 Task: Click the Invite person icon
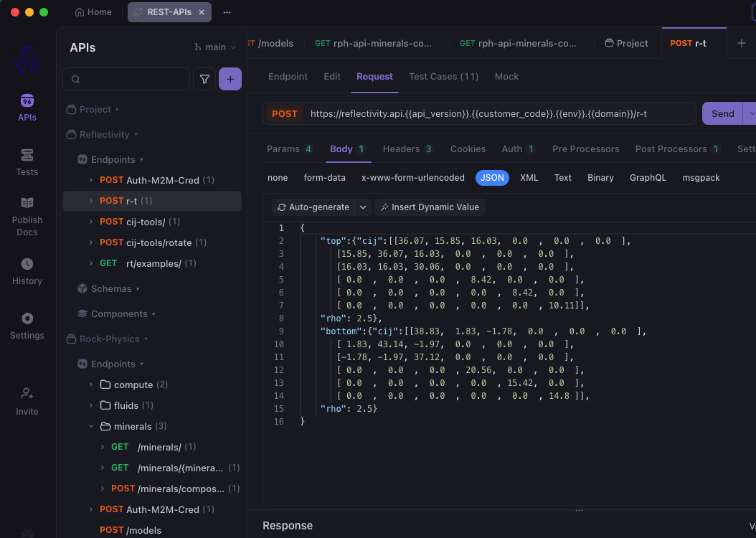tap(27, 394)
